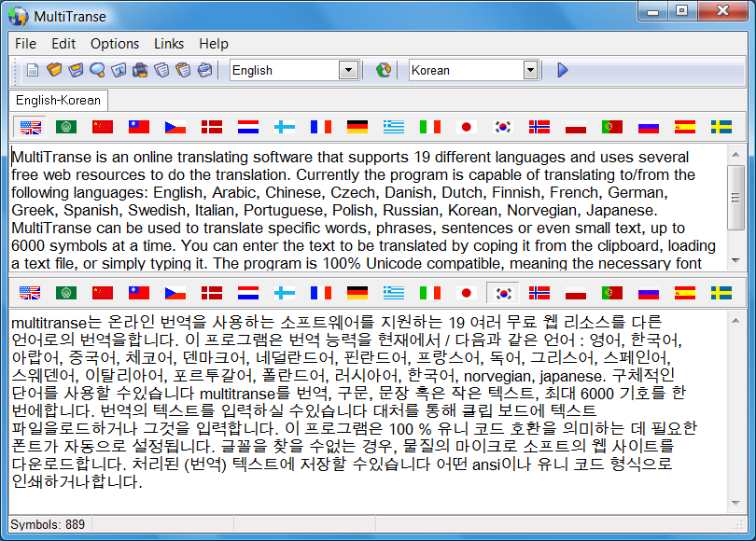Choose the Japanese flag in source language row

pos(468,127)
